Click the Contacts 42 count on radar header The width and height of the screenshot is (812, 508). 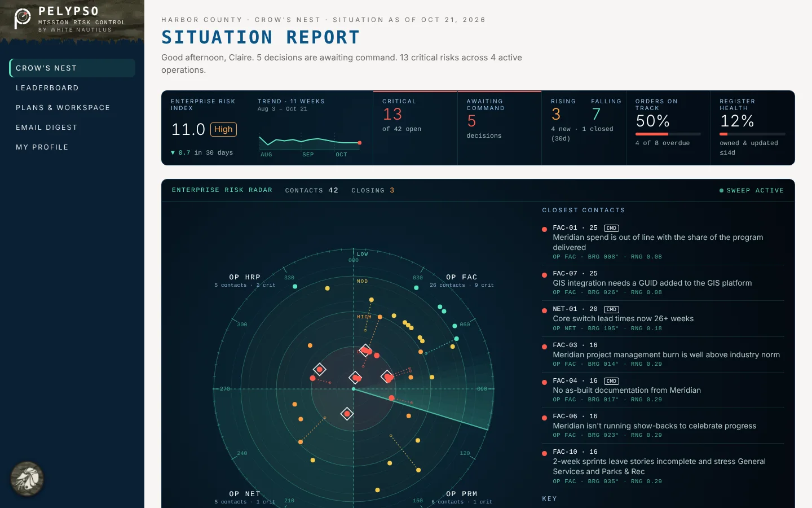pyautogui.click(x=312, y=190)
